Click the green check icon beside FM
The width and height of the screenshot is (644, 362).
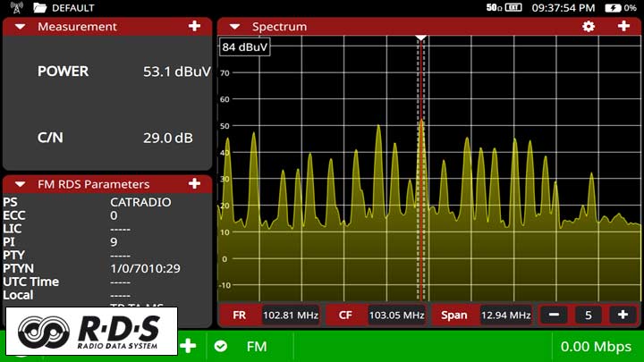coord(221,346)
